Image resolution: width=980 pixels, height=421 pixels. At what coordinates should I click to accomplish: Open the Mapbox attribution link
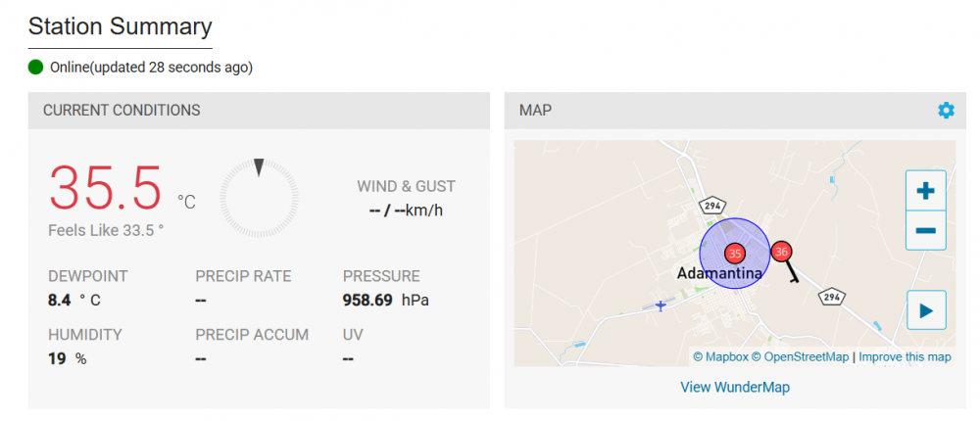[x=720, y=356]
